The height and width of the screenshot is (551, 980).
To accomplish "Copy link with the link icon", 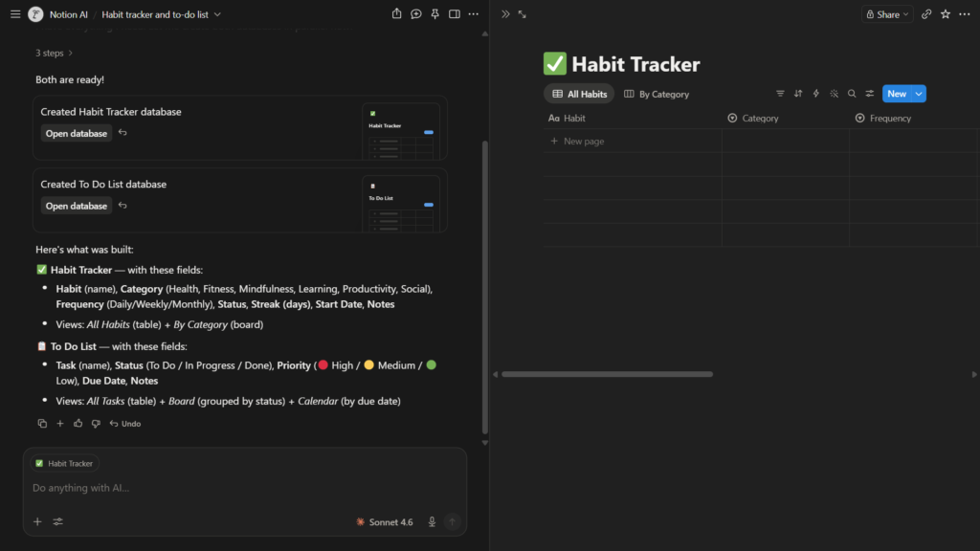I will click(926, 13).
